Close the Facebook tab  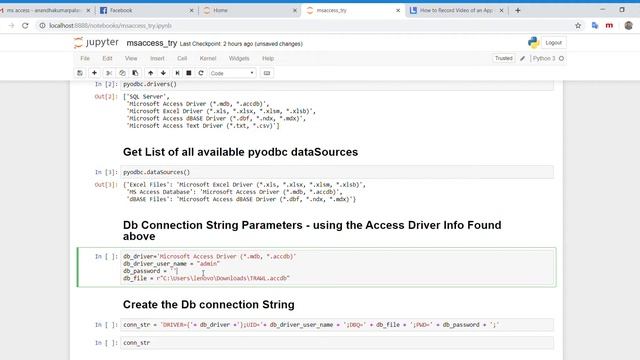pos(191,11)
